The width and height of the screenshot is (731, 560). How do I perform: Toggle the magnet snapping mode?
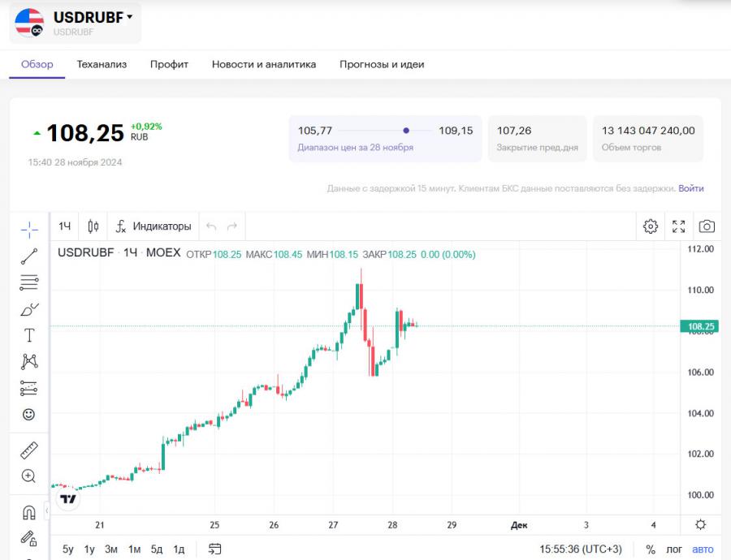pyautogui.click(x=28, y=512)
